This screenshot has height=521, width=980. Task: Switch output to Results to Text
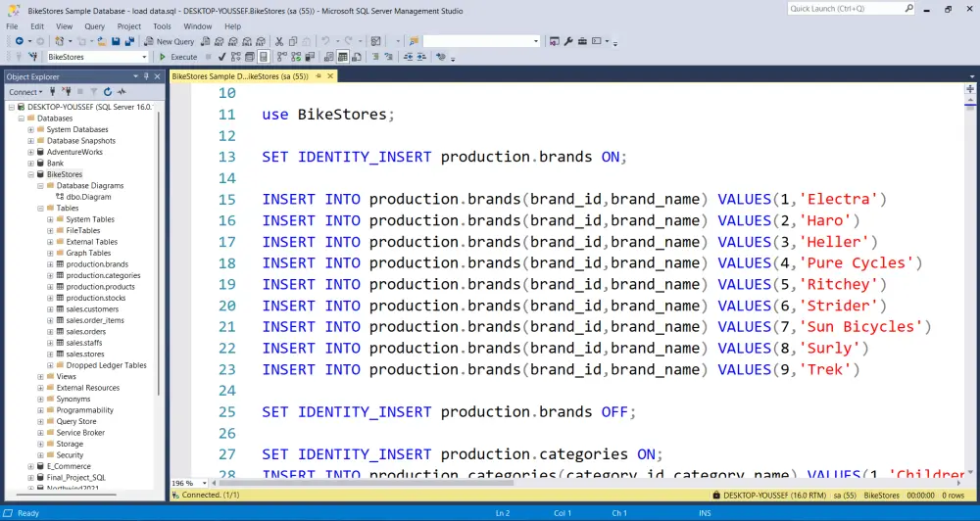(328, 57)
